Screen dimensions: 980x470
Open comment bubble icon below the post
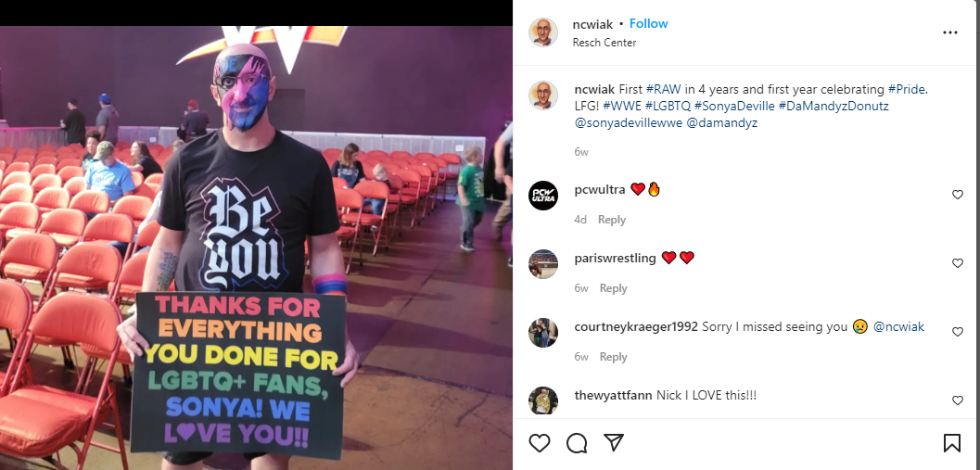pyautogui.click(x=577, y=443)
